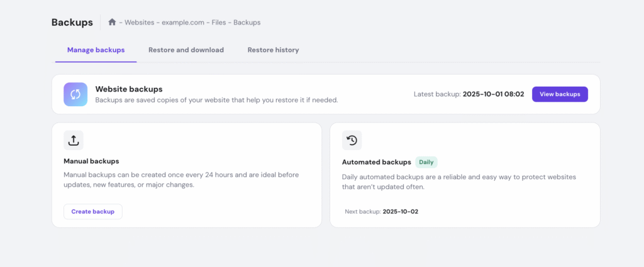Image resolution: width=644 pixels, height=267 pixels.
Task: Click the Manual backups upload icon
Action: coord(74,140)
